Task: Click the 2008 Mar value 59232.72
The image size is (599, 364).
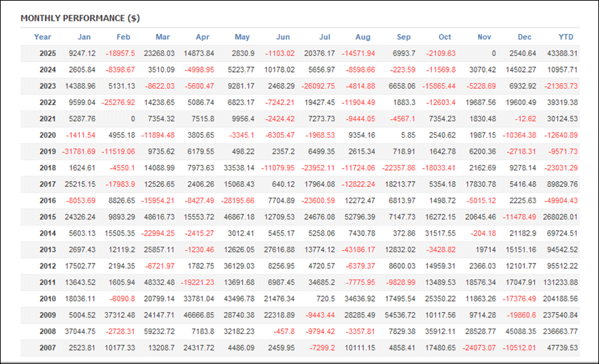Action: (158, 330)
